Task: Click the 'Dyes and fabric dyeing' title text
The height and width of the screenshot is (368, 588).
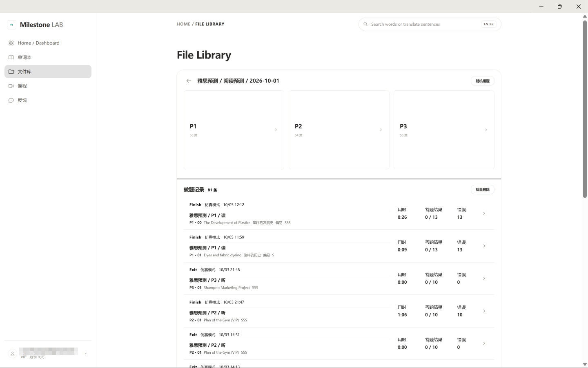Action: coord(223,255)
